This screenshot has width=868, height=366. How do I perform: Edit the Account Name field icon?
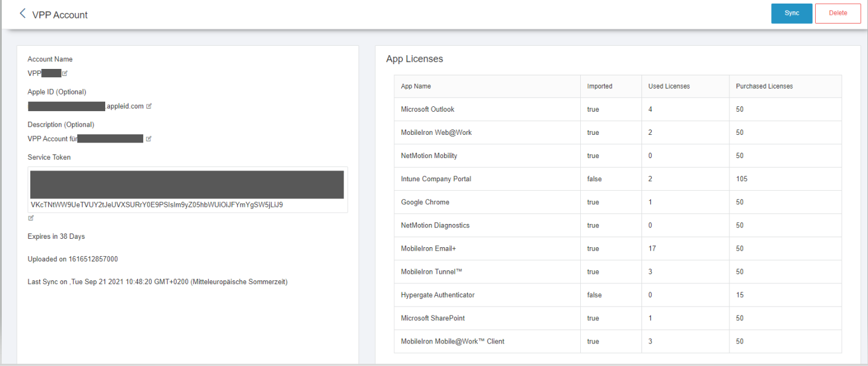(x=65, y=74)
